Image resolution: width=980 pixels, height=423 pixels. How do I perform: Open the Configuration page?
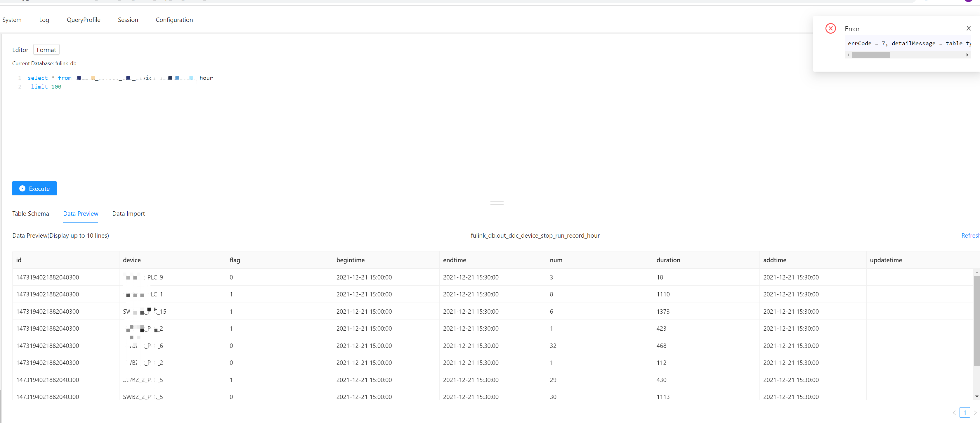coord(174,19)
